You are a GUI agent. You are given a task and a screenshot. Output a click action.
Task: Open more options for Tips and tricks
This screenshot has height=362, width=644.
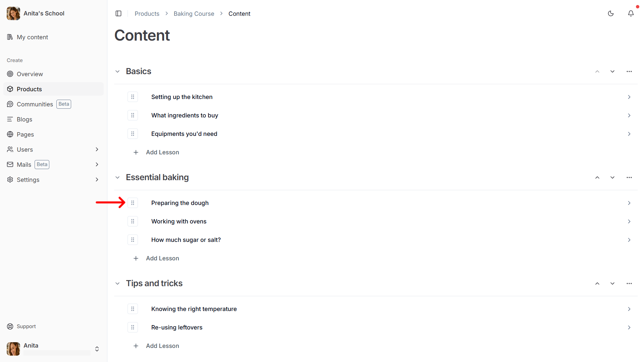[x=629, y=283]
